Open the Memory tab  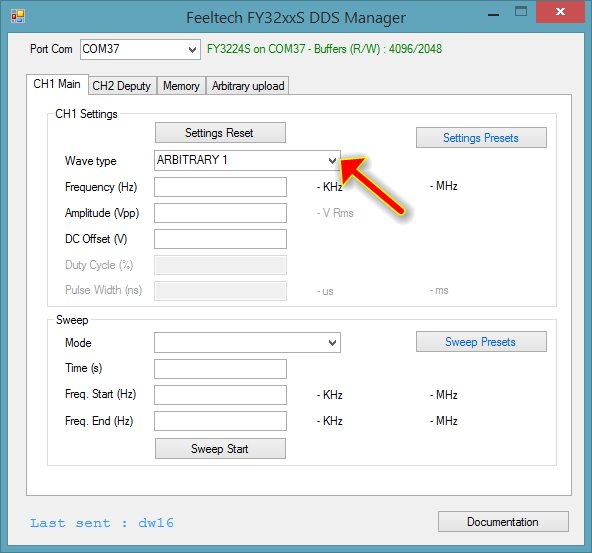[181, 86]
